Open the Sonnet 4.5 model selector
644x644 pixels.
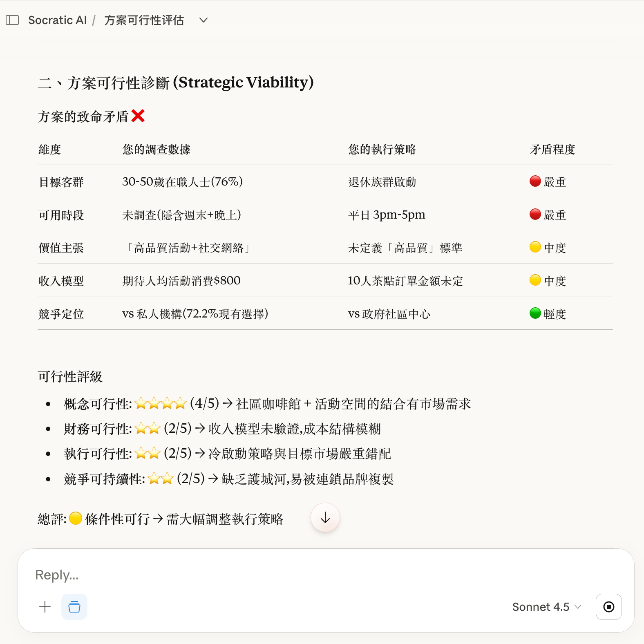(x=546, y=607)
